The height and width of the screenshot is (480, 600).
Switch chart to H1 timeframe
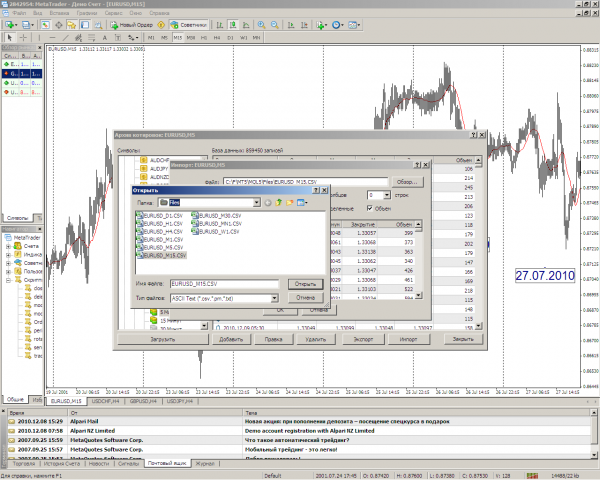pos(202,37)
